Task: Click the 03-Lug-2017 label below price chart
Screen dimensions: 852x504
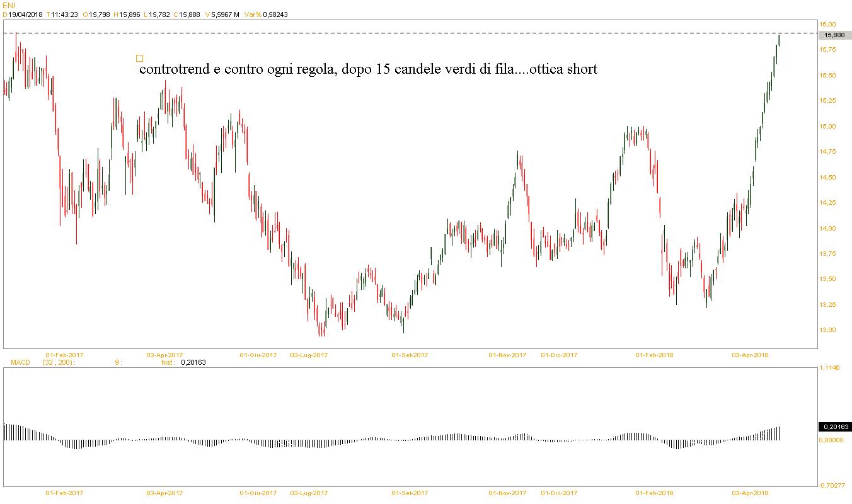Action: click(309, 355)
